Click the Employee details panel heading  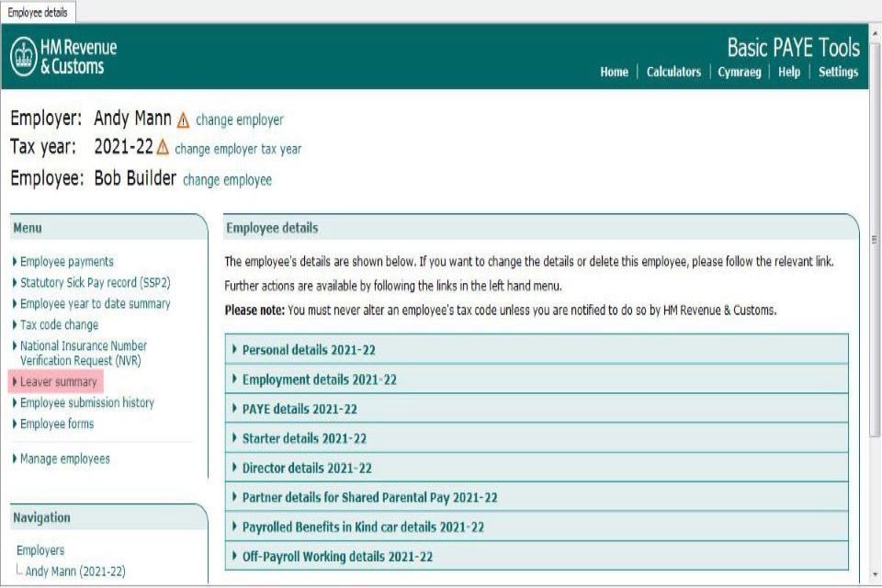coord(272,228)
